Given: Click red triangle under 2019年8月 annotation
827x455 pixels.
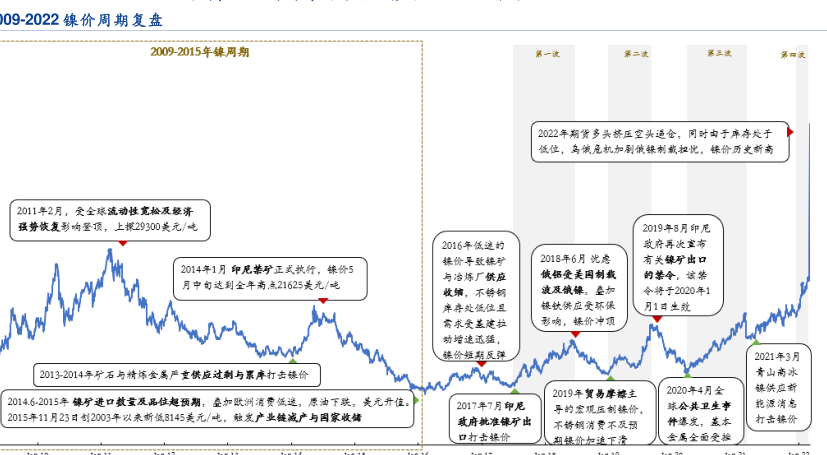Looking at the screenshot, I should tap(657, 319).
